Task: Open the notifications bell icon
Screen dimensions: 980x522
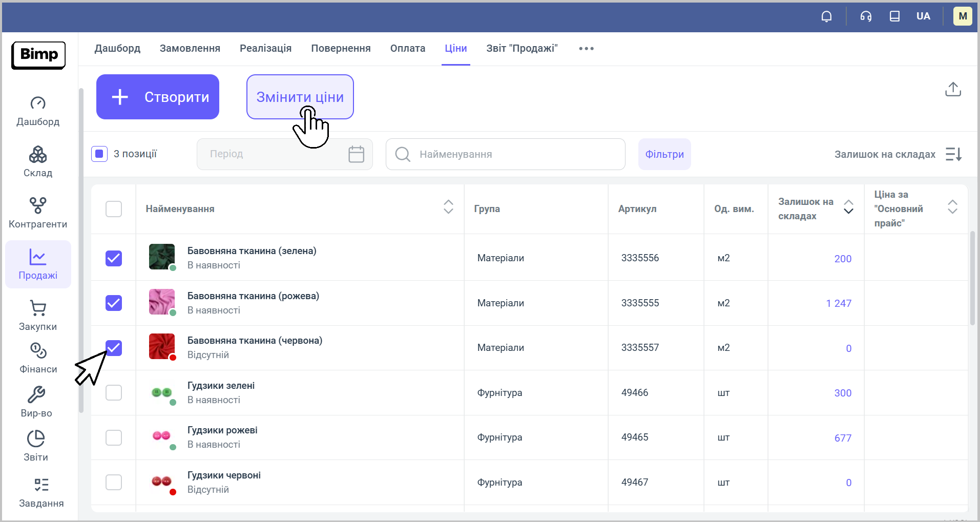Action: 826,16
